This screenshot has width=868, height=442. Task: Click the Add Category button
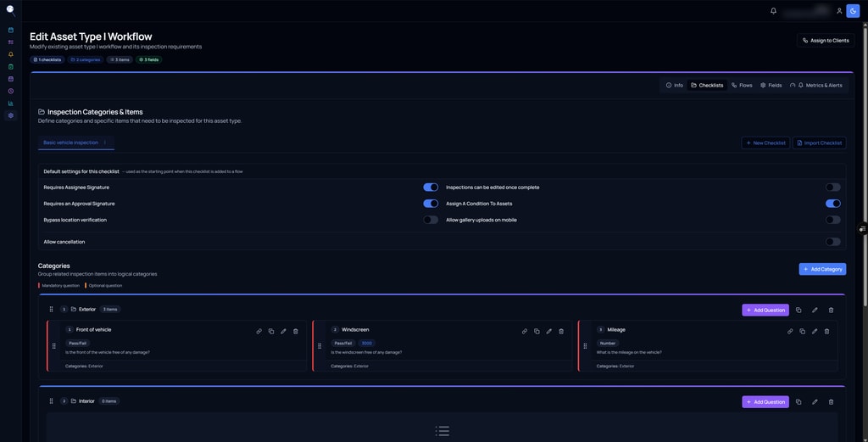coord(822,269)
